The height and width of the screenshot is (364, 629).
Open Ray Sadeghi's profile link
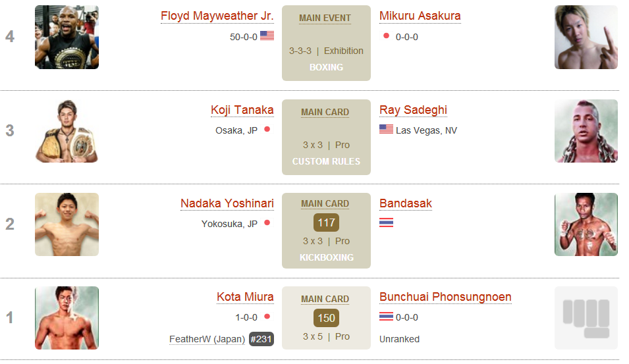point(413,110)
